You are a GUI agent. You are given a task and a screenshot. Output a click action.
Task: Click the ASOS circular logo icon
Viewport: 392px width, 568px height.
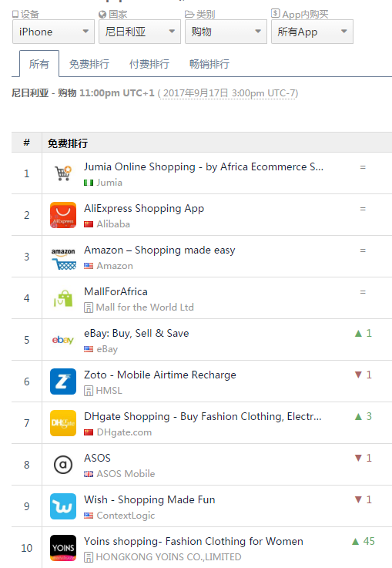tap(63, 465)
